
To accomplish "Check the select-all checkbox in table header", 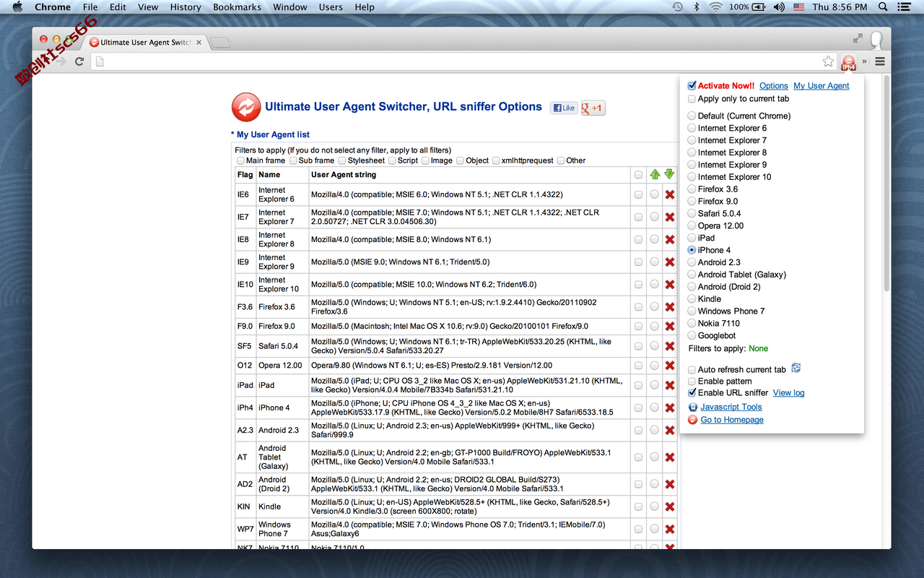I will [x=638, y=175].
